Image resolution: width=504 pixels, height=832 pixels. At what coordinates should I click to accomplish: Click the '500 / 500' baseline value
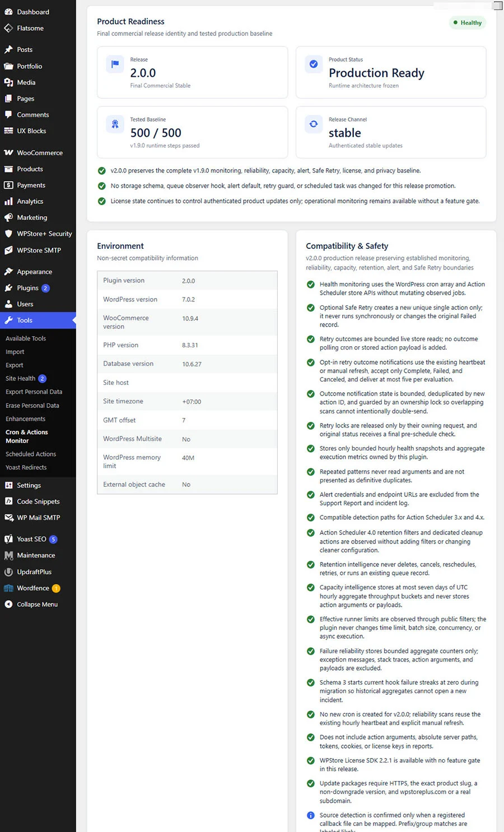pos(156,133)
